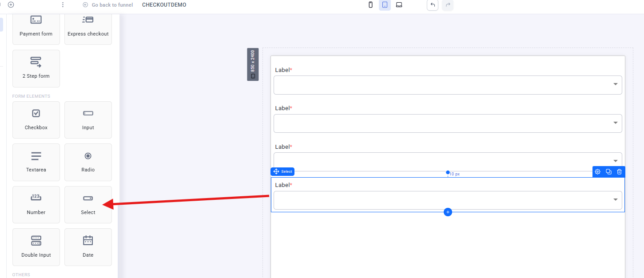Add the Radio form element
The width and height of the screenshot is (644, 278).
88,162
